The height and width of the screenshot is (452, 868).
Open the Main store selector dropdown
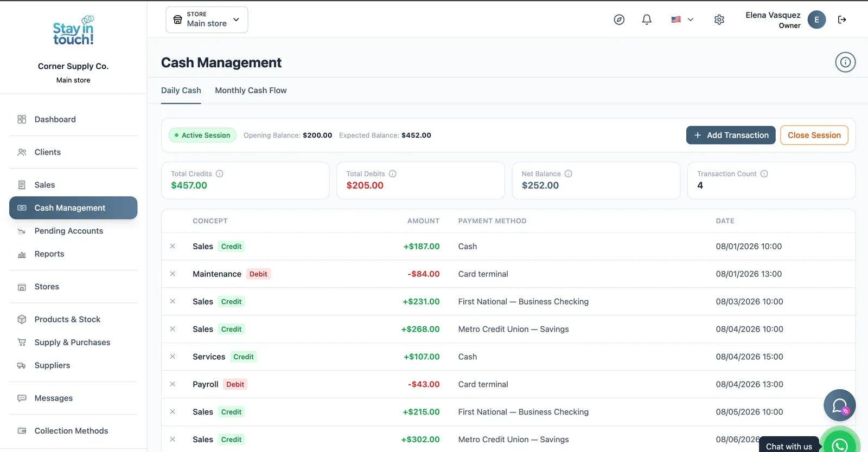pos(207,20)
